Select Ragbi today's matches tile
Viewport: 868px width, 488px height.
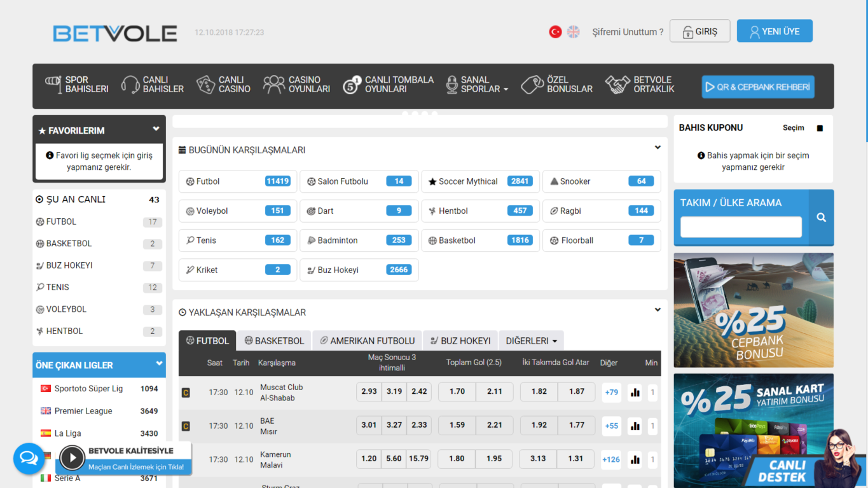pyautogui.click(x=602, y=211)
